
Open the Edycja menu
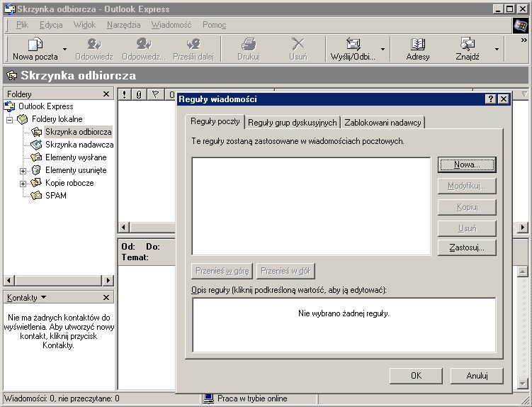pos(51,25)
